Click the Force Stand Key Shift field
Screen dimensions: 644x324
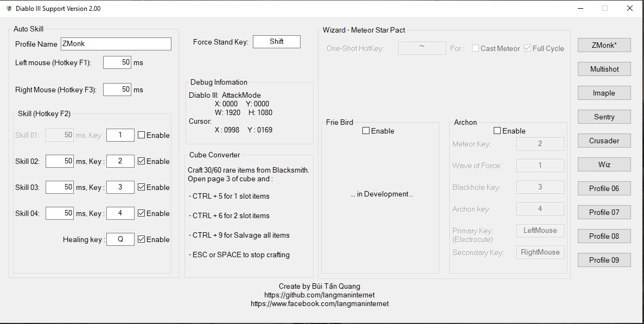click(x=276, y=41)
